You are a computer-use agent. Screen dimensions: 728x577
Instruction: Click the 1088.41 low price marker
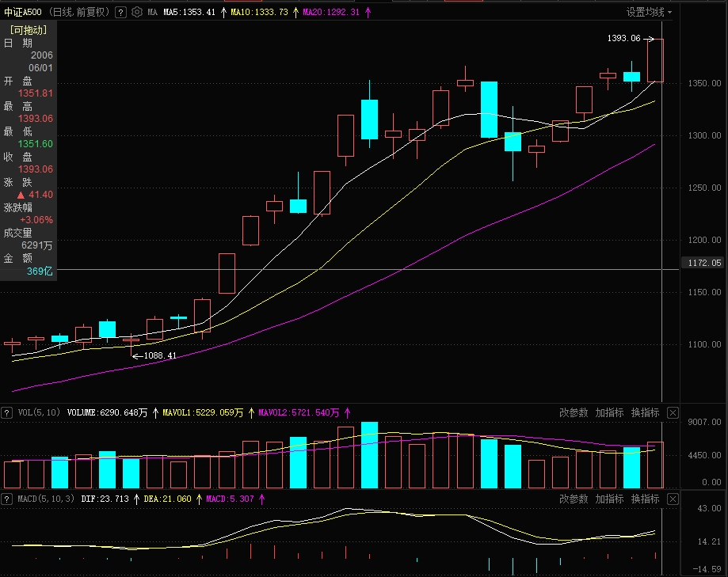pos(160,355)
